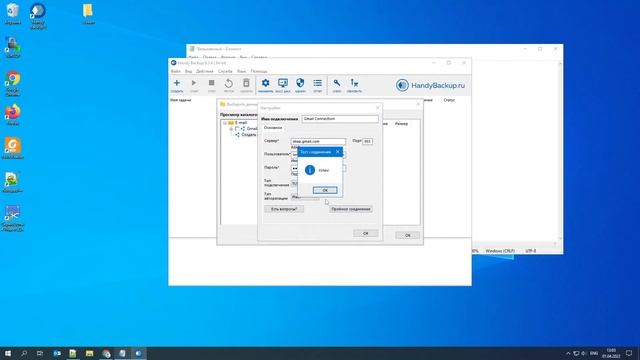Click the shield toolbar icon
The image size is (640, 360).
tap(300, 85)
